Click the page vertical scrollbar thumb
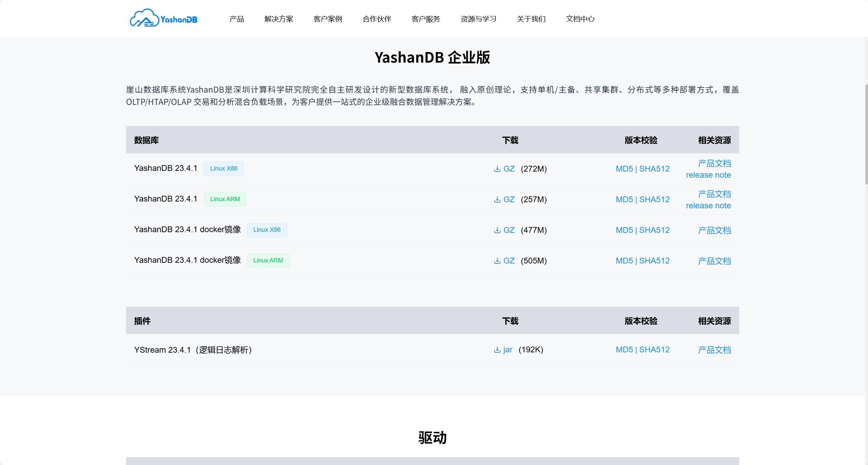The width and height of the screenshot is (868, 465). tap(866, 134)
